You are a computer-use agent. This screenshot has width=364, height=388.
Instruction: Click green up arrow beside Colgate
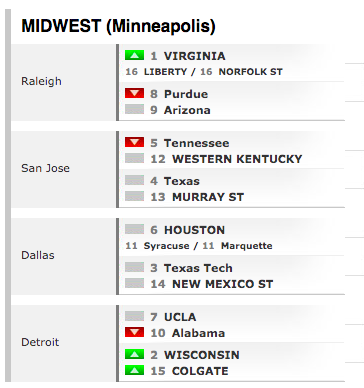[x=134, y=370]
